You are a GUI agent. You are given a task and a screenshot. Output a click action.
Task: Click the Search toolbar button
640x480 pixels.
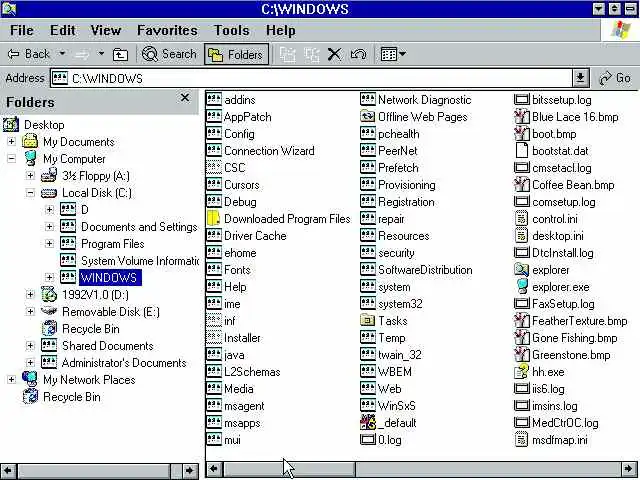(x=169, y=54)
